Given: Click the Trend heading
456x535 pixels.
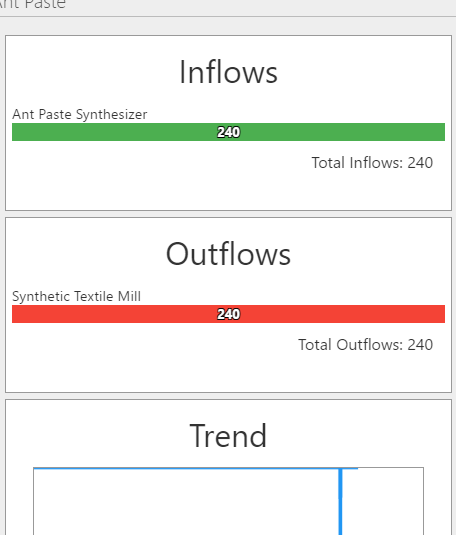Looking at the screenshot, I should pyautogui.click(x=228, y=436).
